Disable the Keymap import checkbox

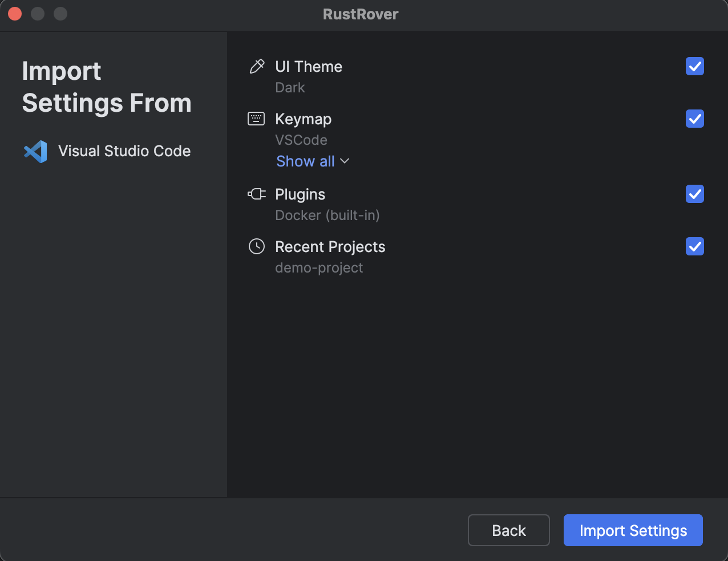[x=694, y=119]
